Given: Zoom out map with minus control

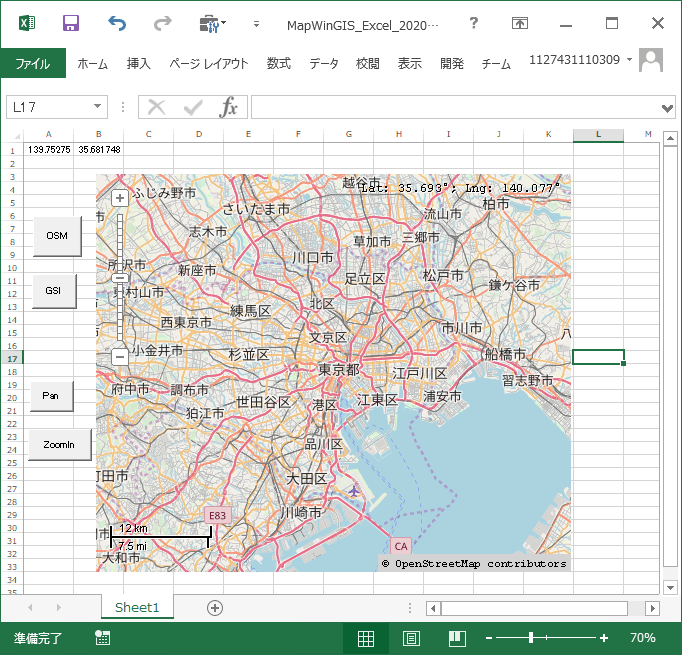Looking at the screenshot, I should click(120, 357).
